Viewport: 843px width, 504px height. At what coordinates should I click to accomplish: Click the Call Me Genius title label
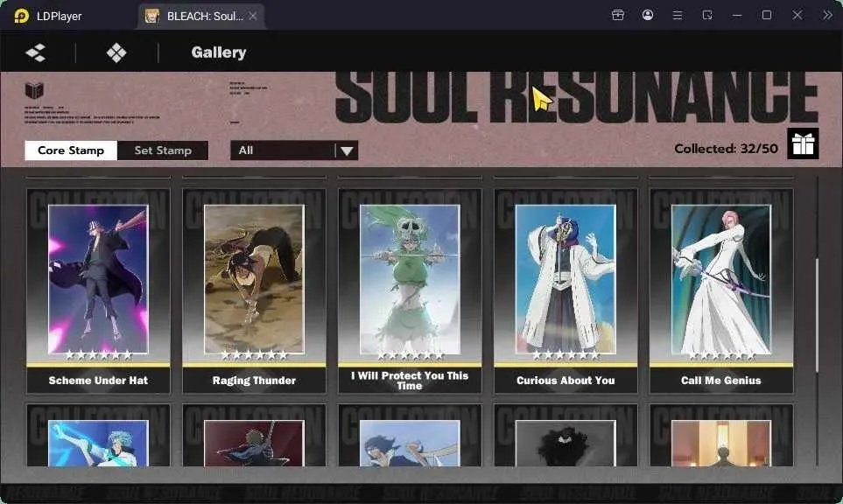point(721,381)
